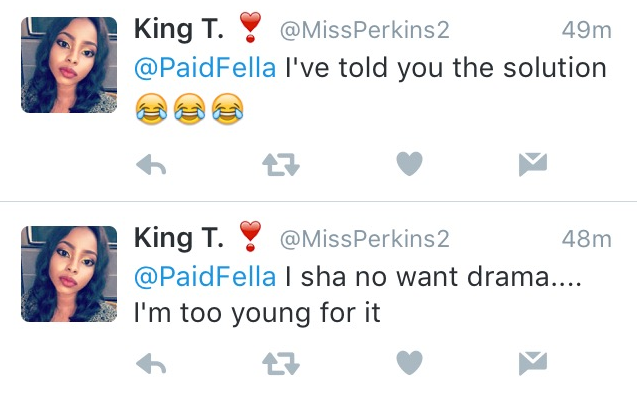The width and height of the screenshot is (640, 396).
Task: Open @PaidFella mention in the second tweet
Action: pos(205,277)
